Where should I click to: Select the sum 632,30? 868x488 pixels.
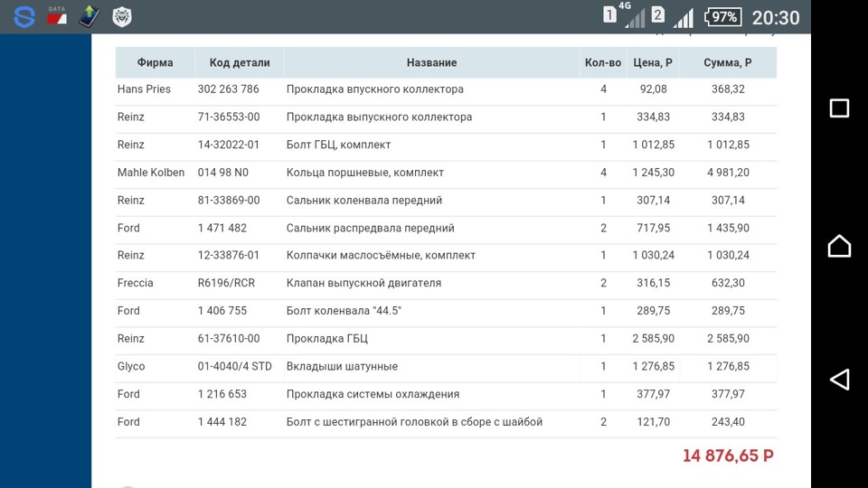point(728,283)
